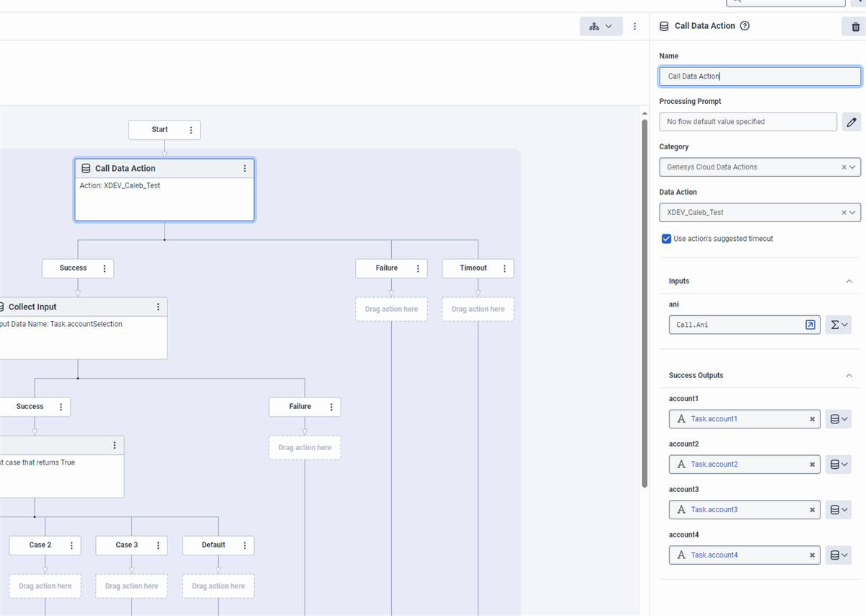866x616 pixels.
Task: Select the Collect Input action node
Action: click(x=79, y=307)
